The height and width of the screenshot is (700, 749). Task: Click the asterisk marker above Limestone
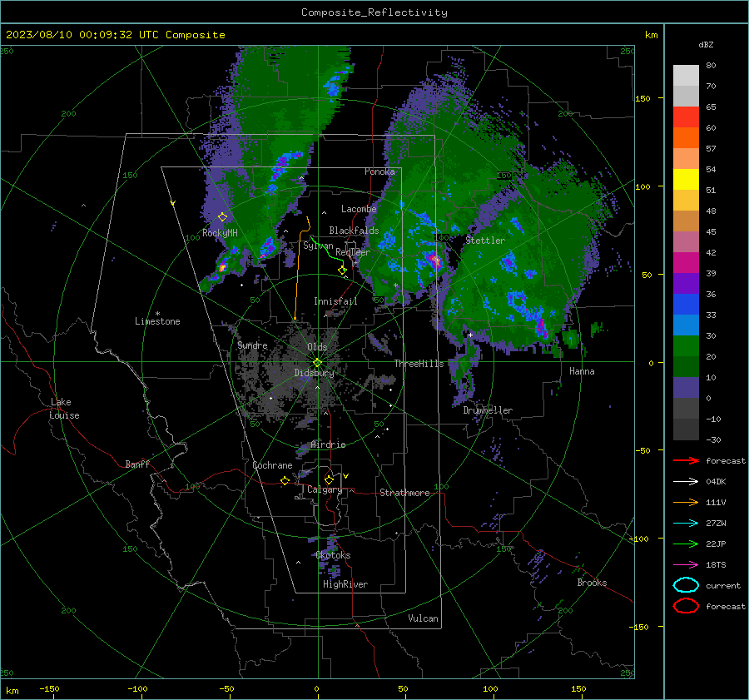[157, 314]
